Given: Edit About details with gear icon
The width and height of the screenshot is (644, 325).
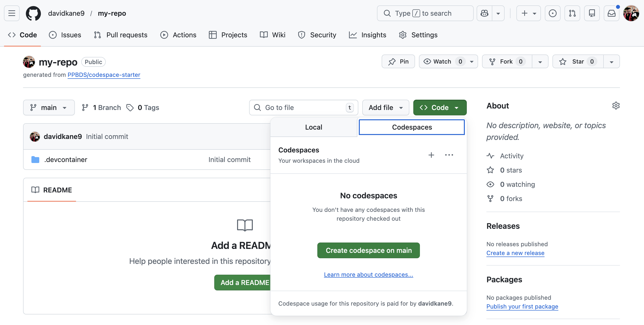Looking at the screenshot, I should click(x=616, y=106).
